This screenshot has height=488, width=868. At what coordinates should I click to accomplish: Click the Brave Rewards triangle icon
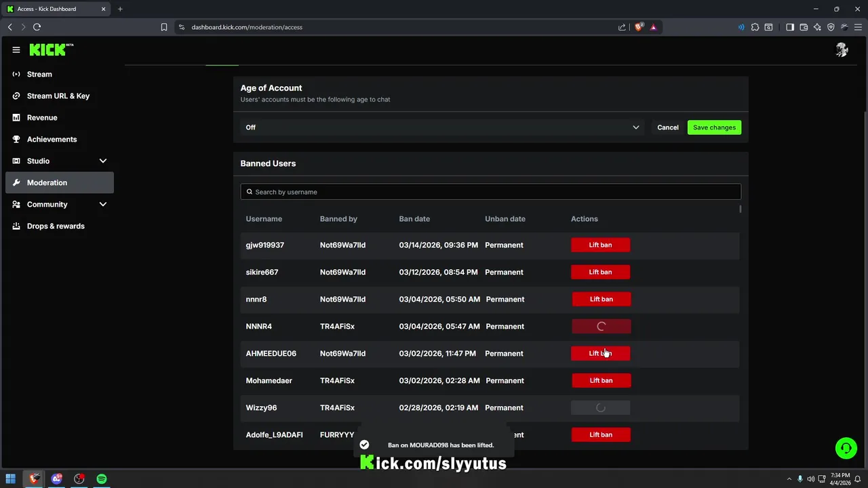click(x=653, y=27)
